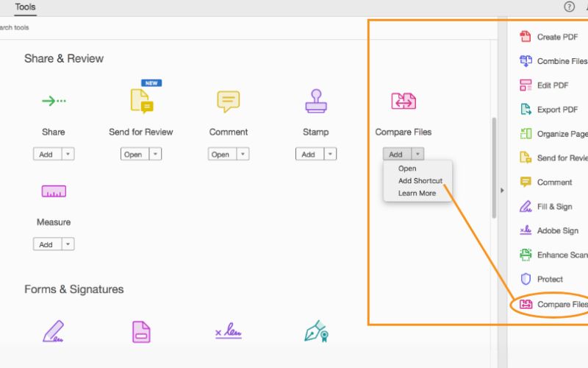Click the Export PDF sidebar icon
Screen dimensions: 588x368
click(x=526, y=109)
